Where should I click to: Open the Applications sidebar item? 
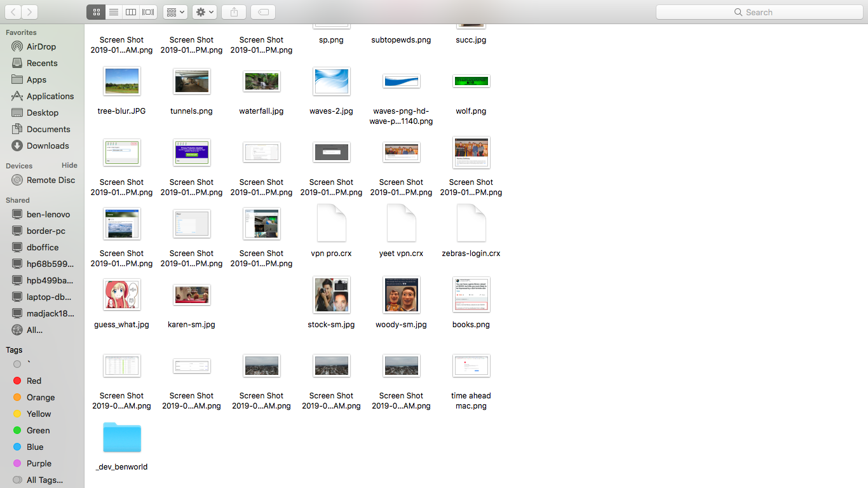click(x=50, y=96)
